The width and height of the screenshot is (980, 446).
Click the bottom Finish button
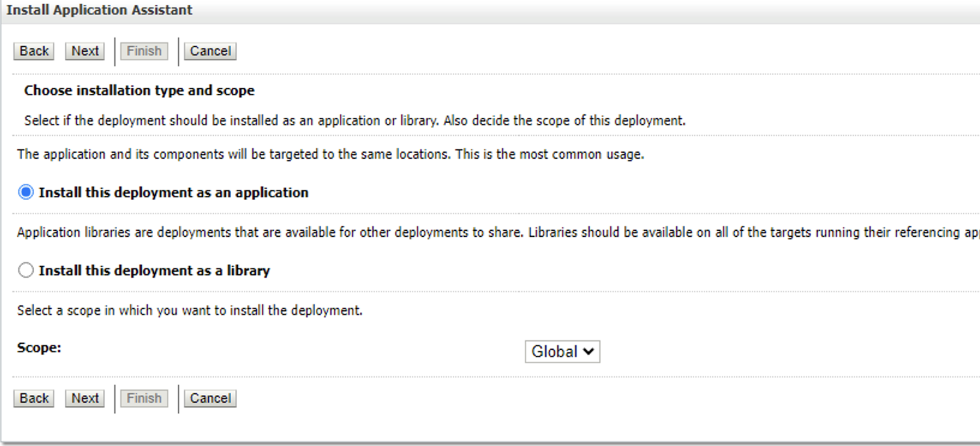pyautogui.click(x=144, y=399)
